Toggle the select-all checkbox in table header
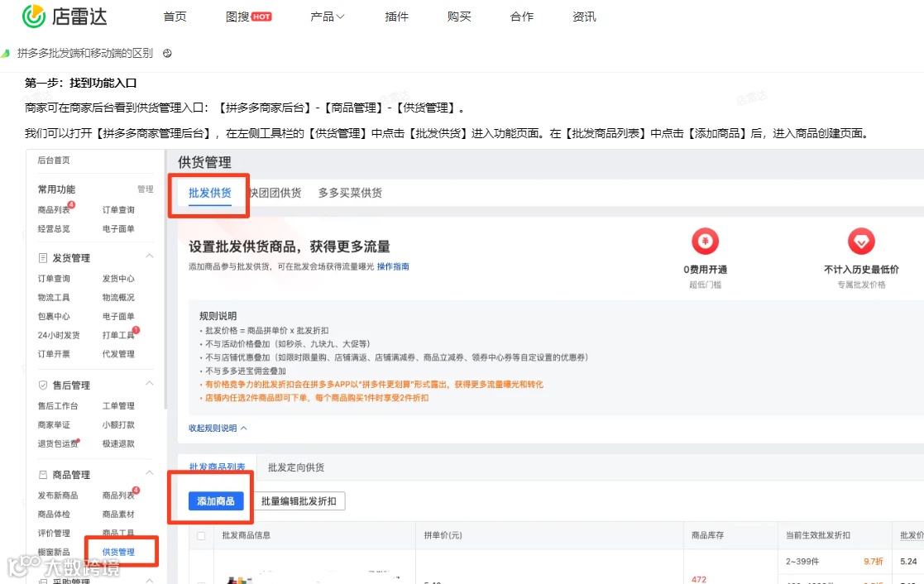The height and width of the screenshot is (584, 924). [201, 536]
